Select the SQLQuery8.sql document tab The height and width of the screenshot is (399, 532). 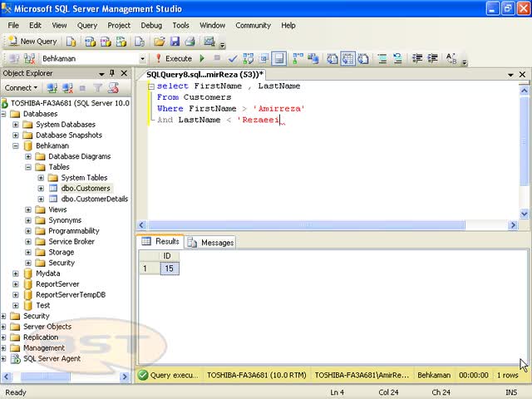pos(205,74)
